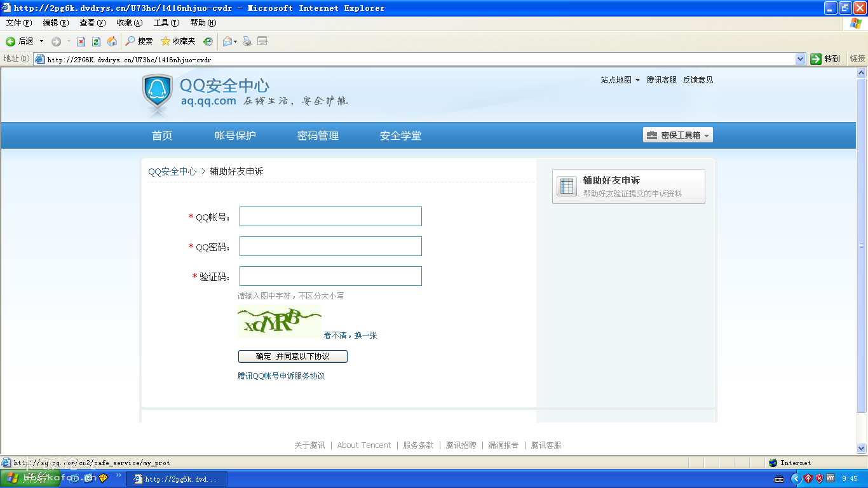Viewport: 868px width, 488px height.
Task: Click the QQ安全中心 breadcrumb link
Action: 172,172
